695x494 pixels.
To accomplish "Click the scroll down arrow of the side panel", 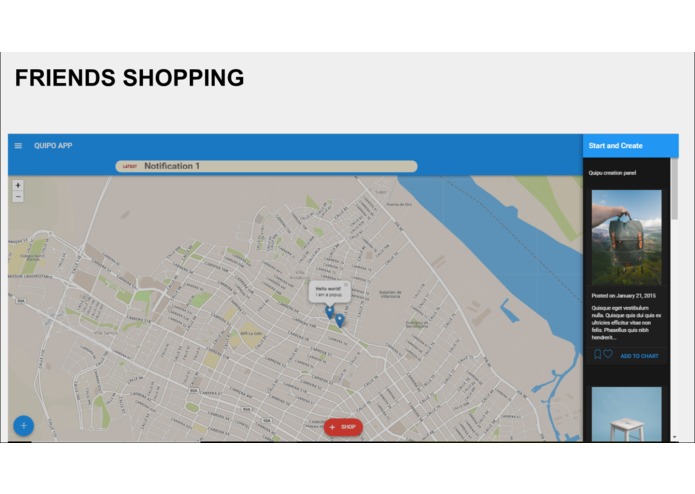I will click(x=674, y=437).
